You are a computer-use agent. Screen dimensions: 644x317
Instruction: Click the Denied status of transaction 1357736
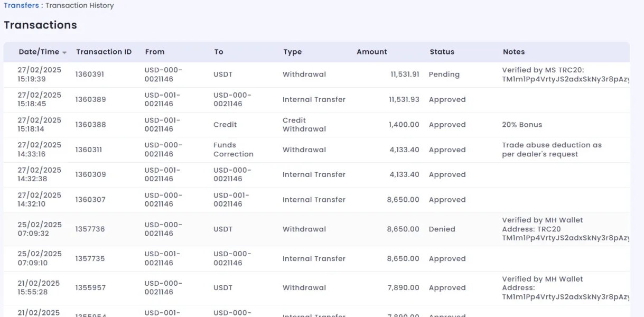[x=442, y=229]
